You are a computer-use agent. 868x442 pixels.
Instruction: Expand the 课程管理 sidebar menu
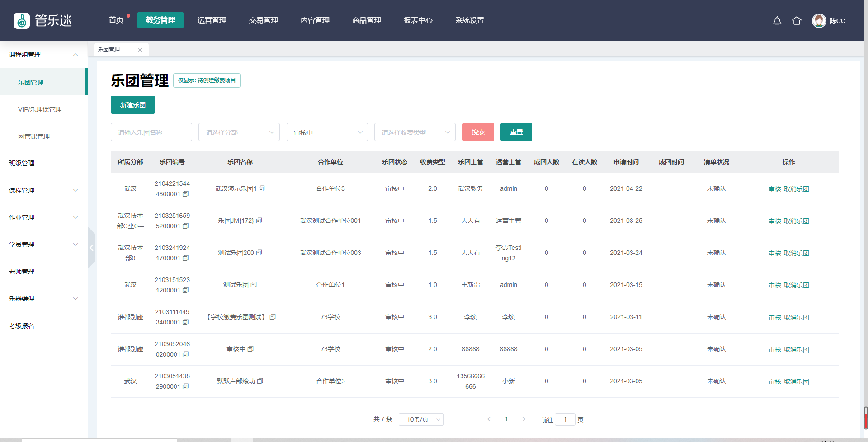point(43,190)
